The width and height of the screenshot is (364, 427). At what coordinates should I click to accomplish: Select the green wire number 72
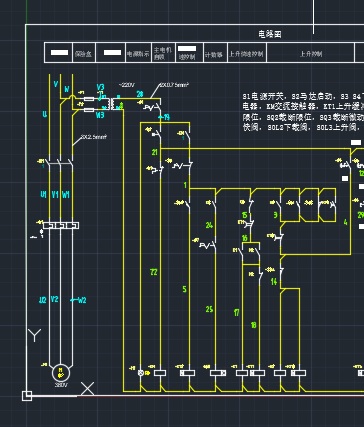point(153,272)
